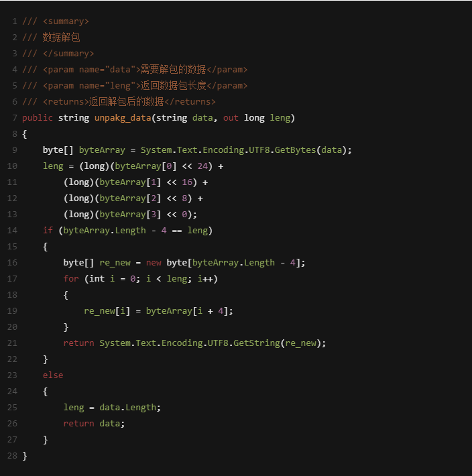The height and width of the screenshot is (476, 472).
Task: Click the method name unpakg_data
Action: pos(123,118)
